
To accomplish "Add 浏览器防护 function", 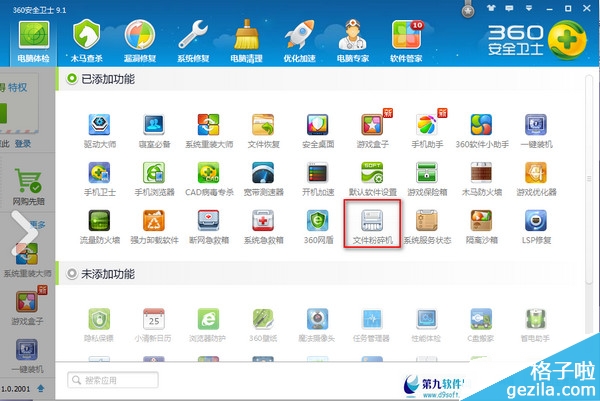I will pos(208,325).
